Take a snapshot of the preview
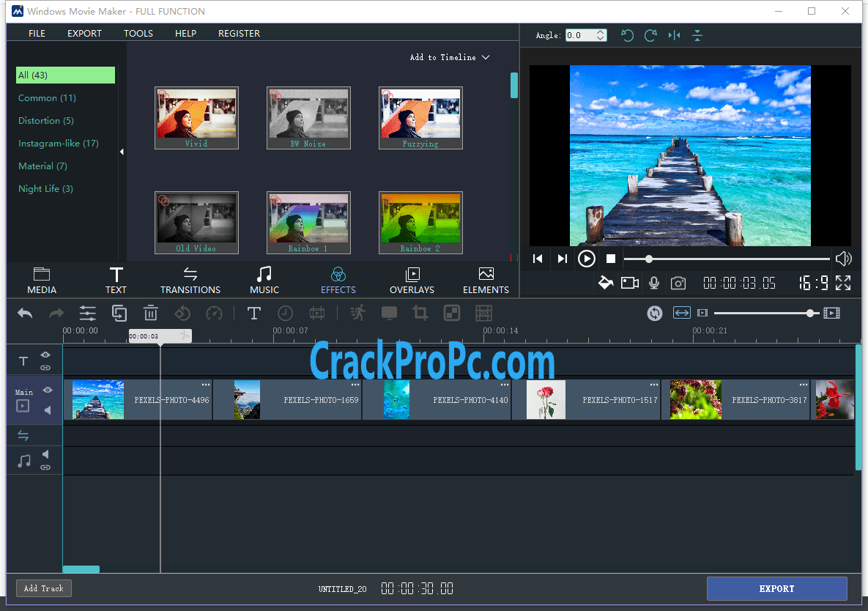The height and width of the screenshot is (611, 868). (x=678, y=284)
